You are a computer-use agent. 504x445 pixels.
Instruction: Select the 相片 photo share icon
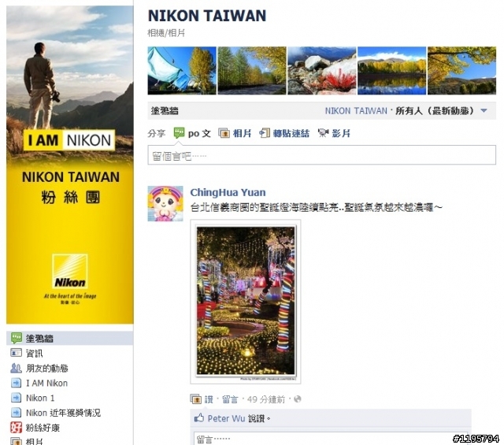point(224,133)
